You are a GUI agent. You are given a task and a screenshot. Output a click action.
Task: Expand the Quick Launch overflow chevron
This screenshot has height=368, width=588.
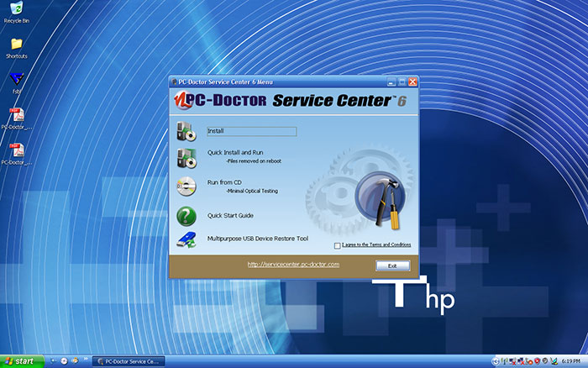[86, 359]
